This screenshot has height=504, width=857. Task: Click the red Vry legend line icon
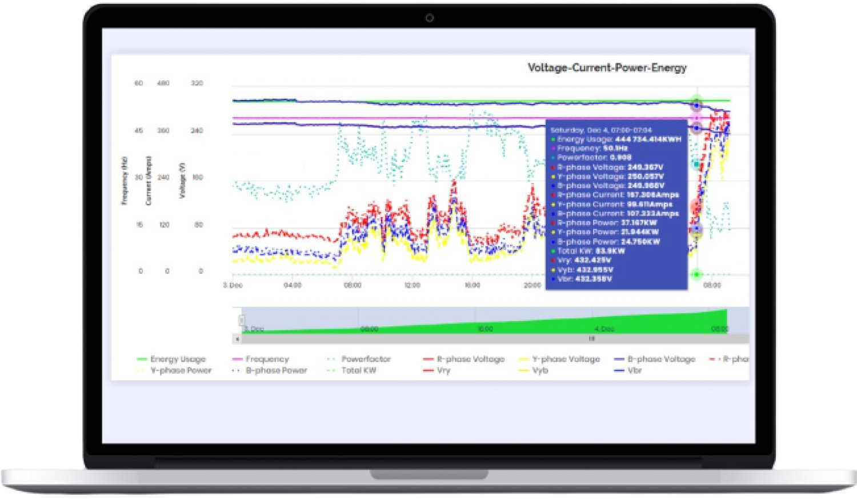pyautogui.click(x=427, y=370)
